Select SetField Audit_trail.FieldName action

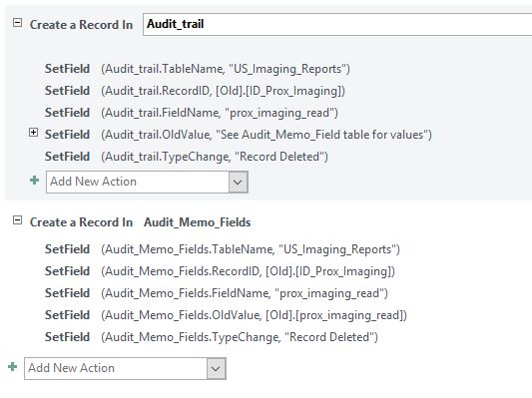pyautogui.click(x=192, y=113)
